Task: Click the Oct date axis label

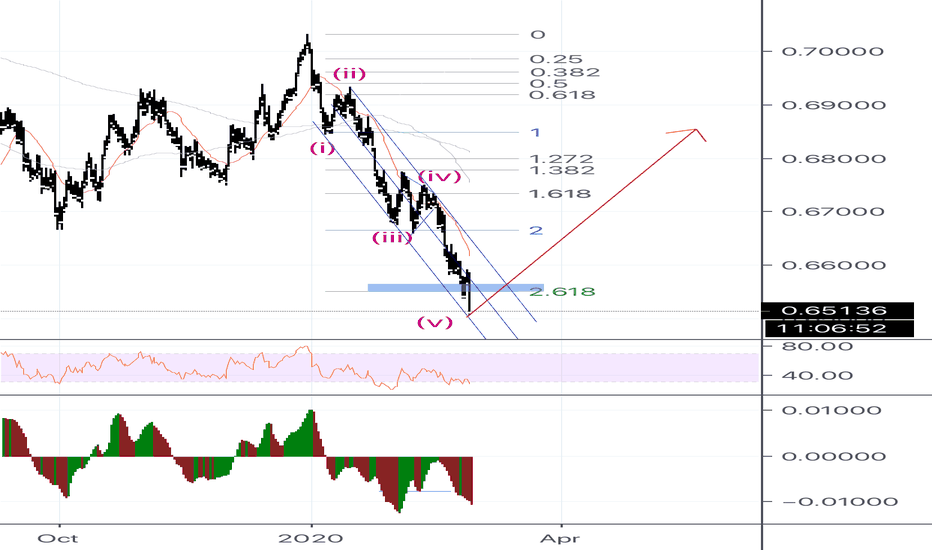Action: coord(58,539)
